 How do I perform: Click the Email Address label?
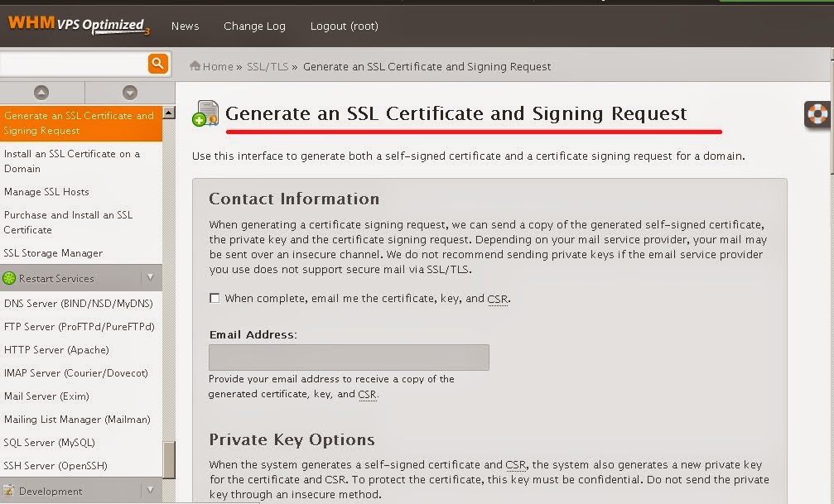pyautogui.click(x=253, y=334)
